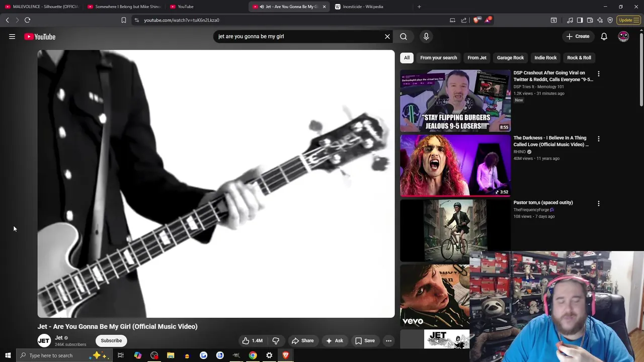Click the main video player
This screenshot has width=644, height=362.
pos(216,184)
